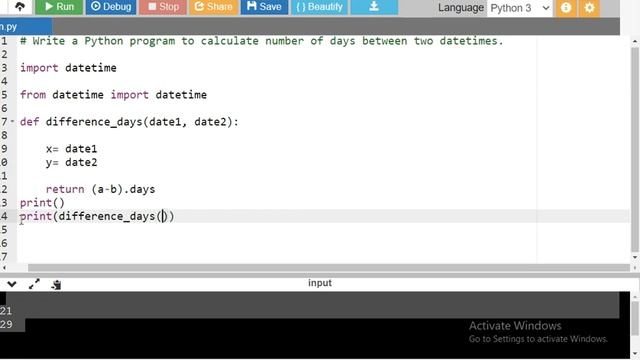Viewport: 640px width, 360px height.
Task: Collapse the difference_days function fold arrow
Action: 12,122
